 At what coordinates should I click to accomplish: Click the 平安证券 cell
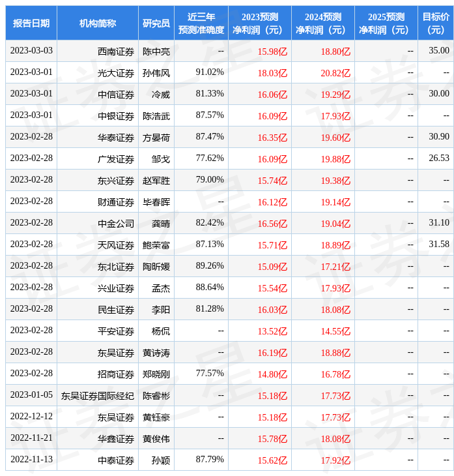[x=115, y=331]
